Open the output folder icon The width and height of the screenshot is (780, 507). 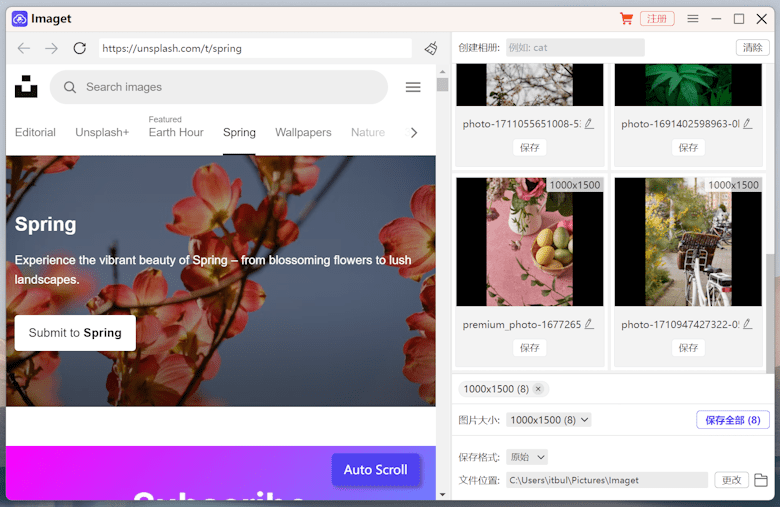pyautogui.click(x=761, y=480)
